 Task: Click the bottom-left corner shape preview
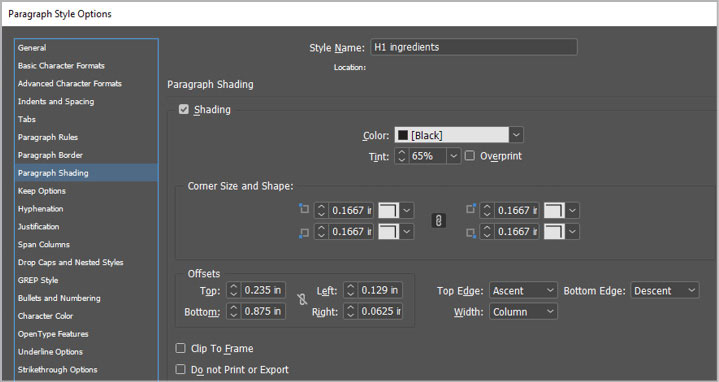389,232
